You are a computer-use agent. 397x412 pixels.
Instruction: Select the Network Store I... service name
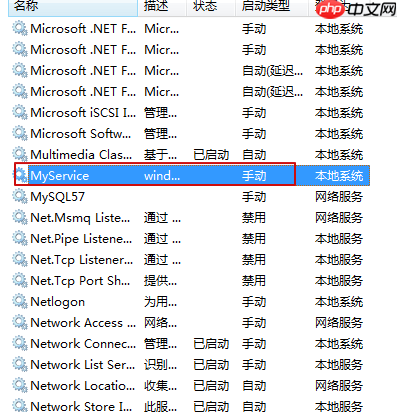click(81, 406)
